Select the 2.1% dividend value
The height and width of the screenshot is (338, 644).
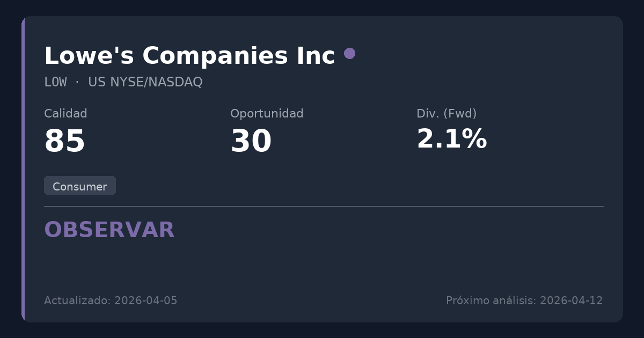pos(451,139)
